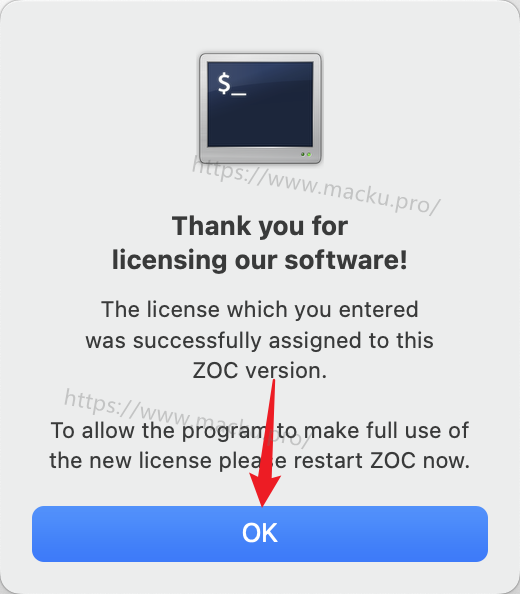Click the ZOC terminal monitor icon
This screenshot has height=594, width=520.
coord(261,108)
